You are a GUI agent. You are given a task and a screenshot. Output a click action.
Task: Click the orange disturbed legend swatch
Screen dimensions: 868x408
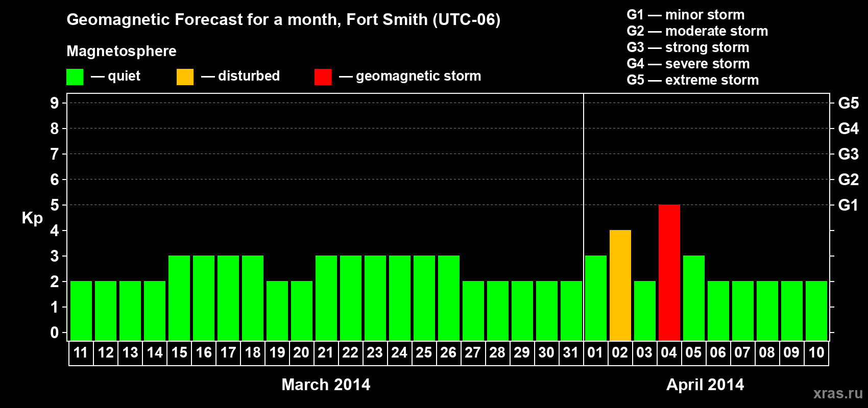185,77
